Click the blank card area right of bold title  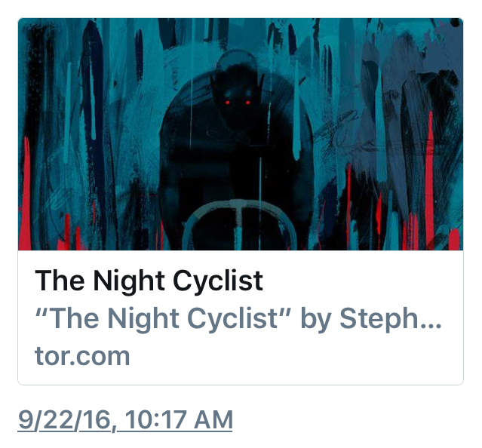pos(362,281)
